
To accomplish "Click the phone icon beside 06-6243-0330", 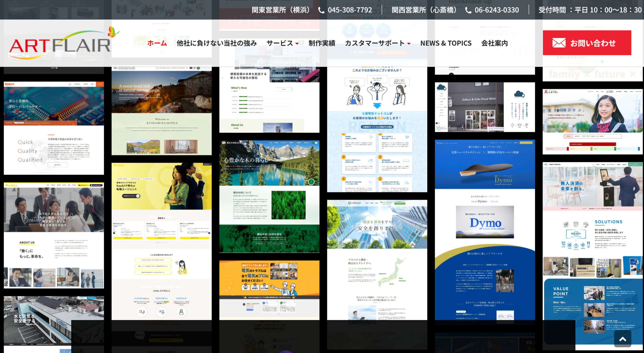I will click(468, 10).
